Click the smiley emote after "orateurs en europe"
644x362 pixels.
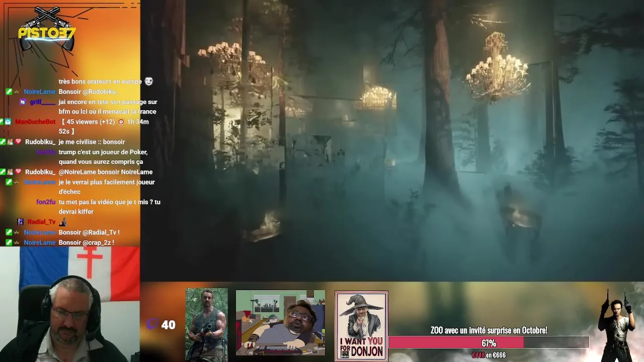click(148, 81)
